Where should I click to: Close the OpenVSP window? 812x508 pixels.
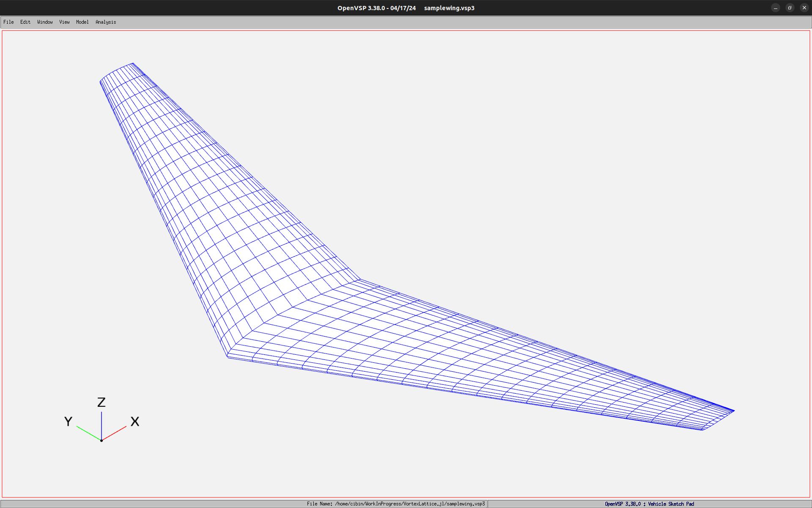(x=804, y=8)
